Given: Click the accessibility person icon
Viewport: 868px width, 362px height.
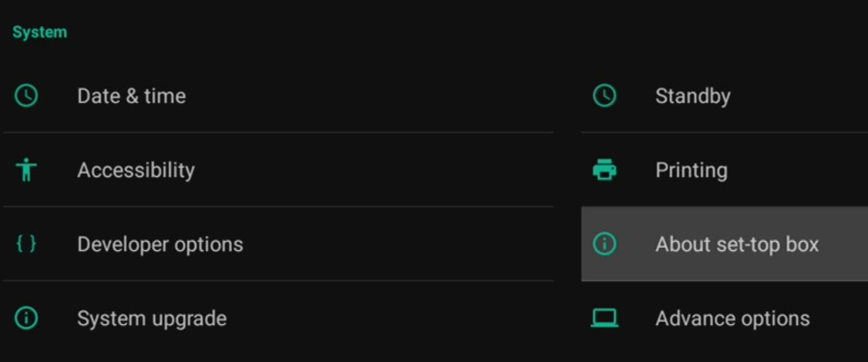Looking at the screenshot, I should (26, 170).
